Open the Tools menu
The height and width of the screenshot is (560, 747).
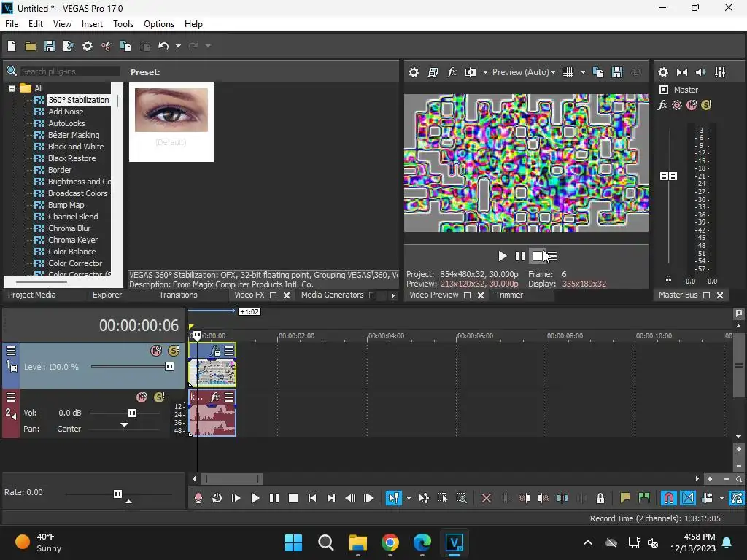(123, 24)
